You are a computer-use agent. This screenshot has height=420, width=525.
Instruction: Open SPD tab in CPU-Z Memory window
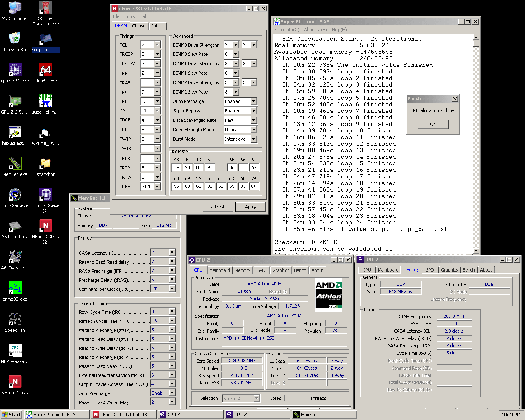(429, 270)
